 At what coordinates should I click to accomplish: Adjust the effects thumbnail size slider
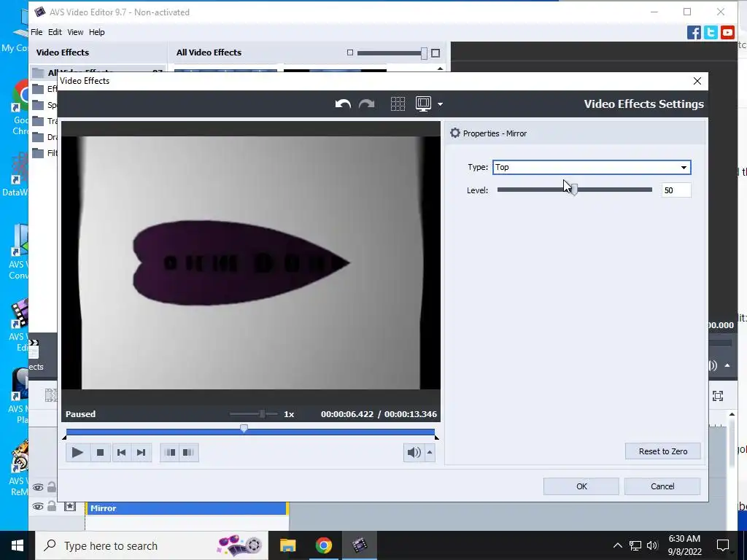(392, 52)
